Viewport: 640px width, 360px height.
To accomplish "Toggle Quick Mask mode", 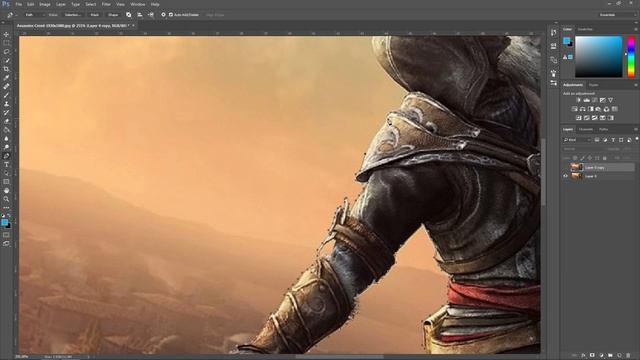I will pos(6,235).
